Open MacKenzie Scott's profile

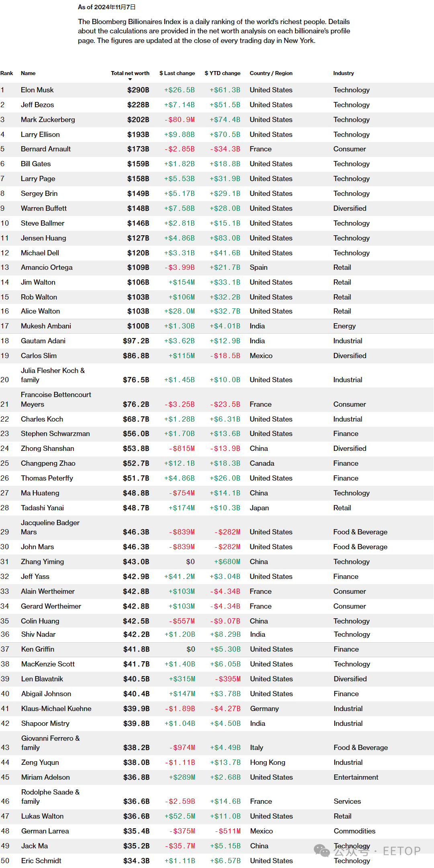pyautogui.click(x=48, y=664)
